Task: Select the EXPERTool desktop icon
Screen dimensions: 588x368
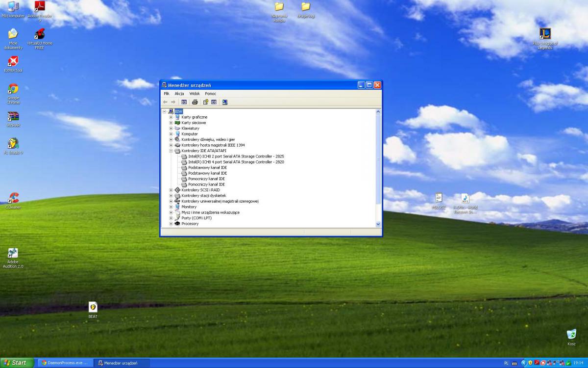Action: click(x=13, y=64)
